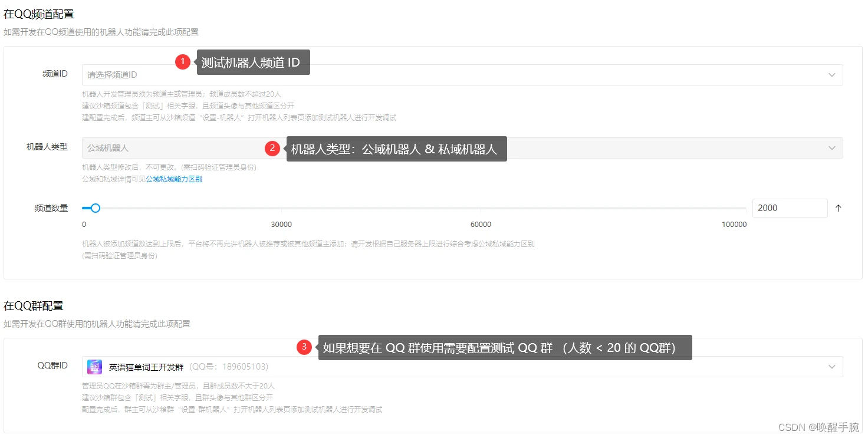Open the QQ群ID dropdown field
This screenshot has width=868, height=438.
point(462,367)
